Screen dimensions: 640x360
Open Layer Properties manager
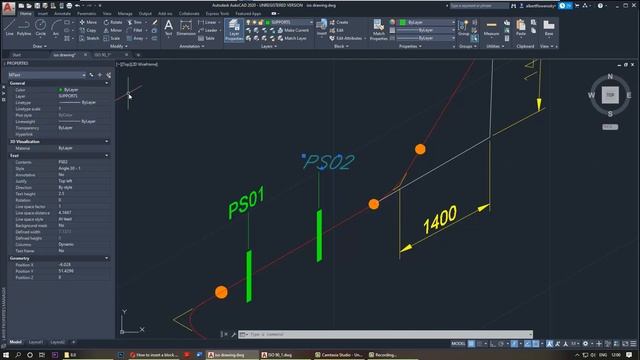[234, 30]
